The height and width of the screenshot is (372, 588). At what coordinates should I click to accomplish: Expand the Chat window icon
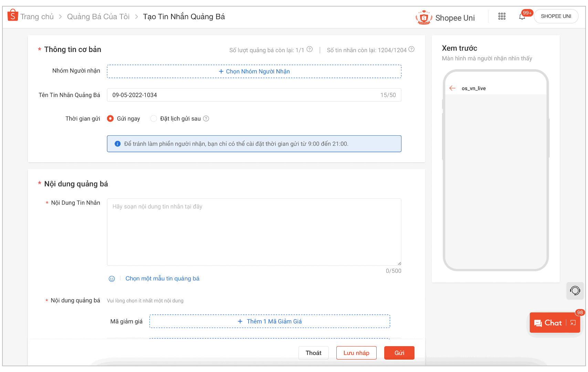pyautogui.click(x=573, y=323)
